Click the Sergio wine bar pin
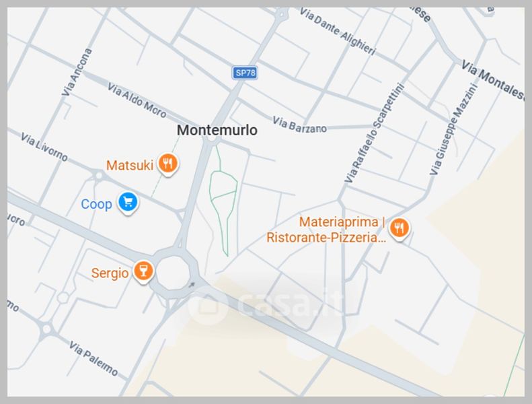This screenshot has width=532, height=404. point(143,271)
